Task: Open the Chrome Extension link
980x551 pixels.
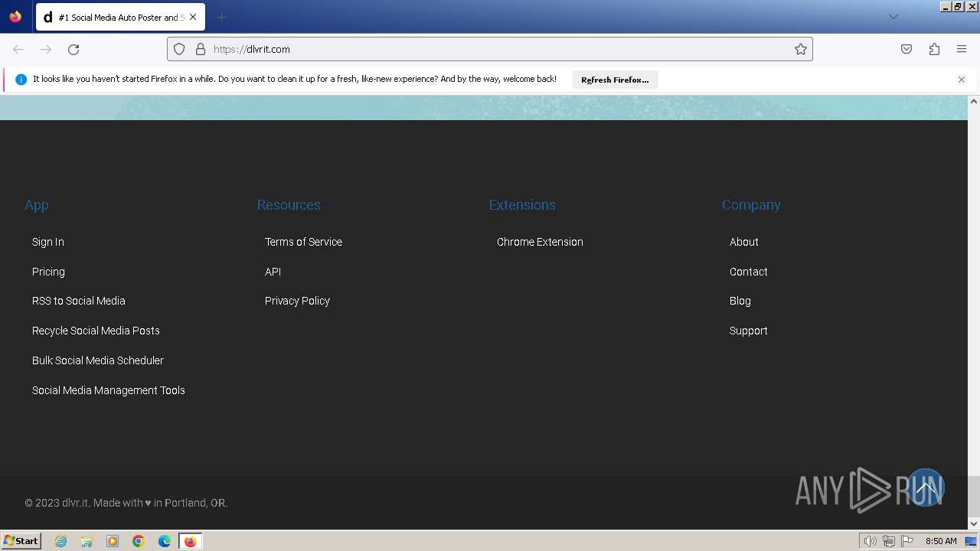Action: click(540, 242)
